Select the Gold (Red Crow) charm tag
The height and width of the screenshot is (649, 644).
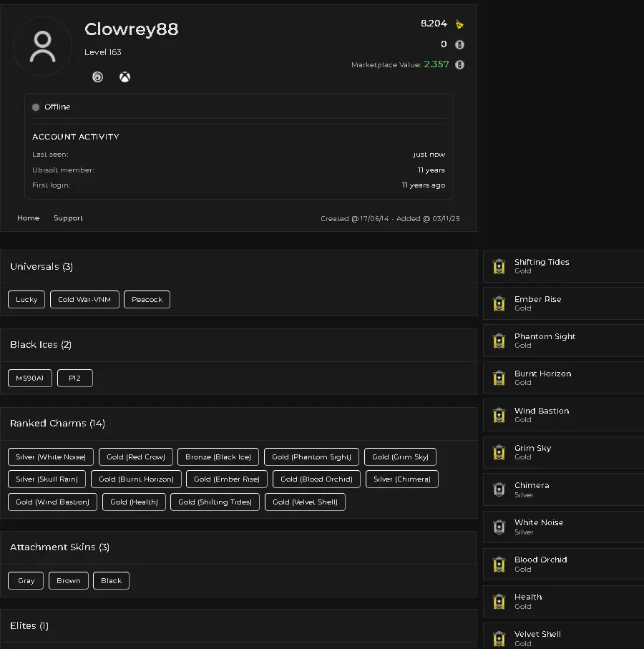[136, 457]
